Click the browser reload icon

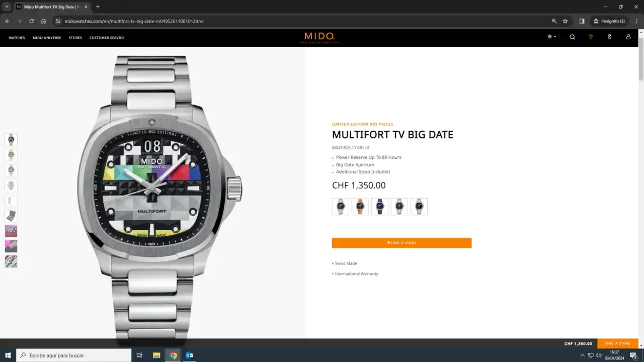(x=31, y=21)
